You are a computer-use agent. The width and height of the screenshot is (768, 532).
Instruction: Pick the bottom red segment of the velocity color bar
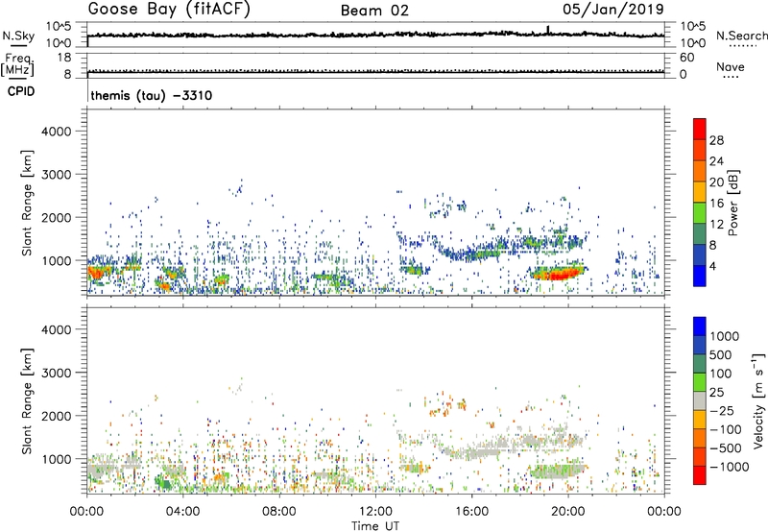[x=700, y=475]
